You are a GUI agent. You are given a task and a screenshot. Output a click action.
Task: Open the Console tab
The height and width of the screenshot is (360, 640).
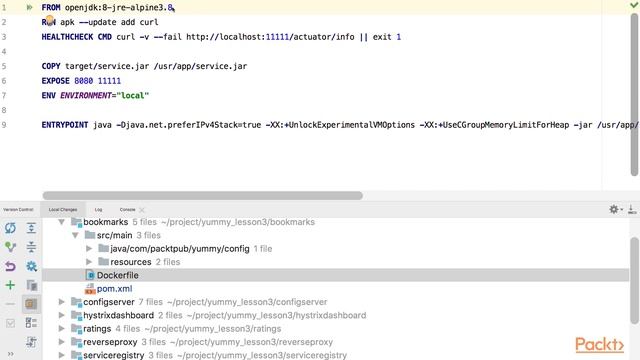click(x=127, y=209)
